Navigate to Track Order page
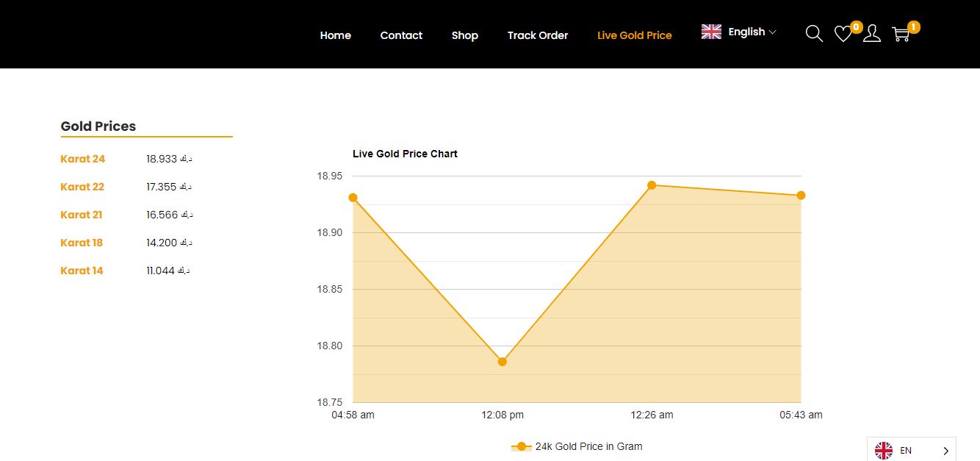 click(538, 35)
